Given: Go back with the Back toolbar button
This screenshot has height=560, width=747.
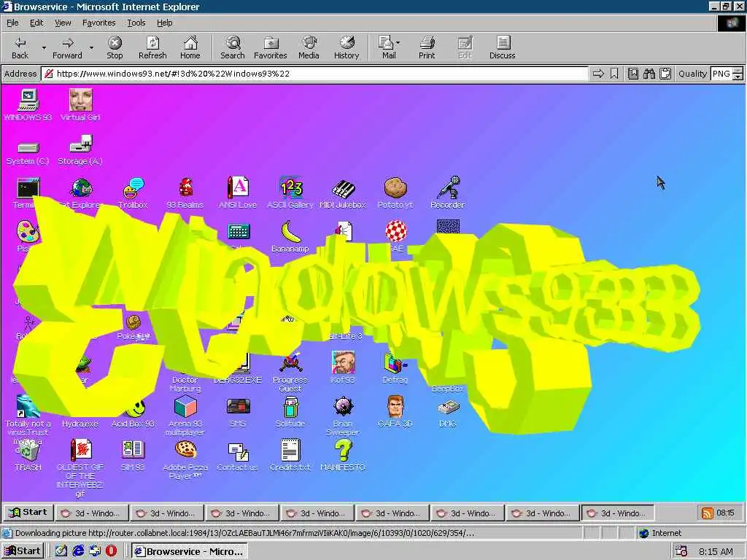Looking at the screenshot, I should 20,47.
